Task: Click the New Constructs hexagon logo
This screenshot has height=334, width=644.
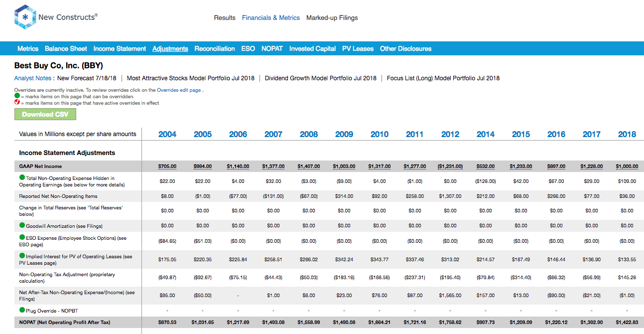Action: tap(25, 17)
